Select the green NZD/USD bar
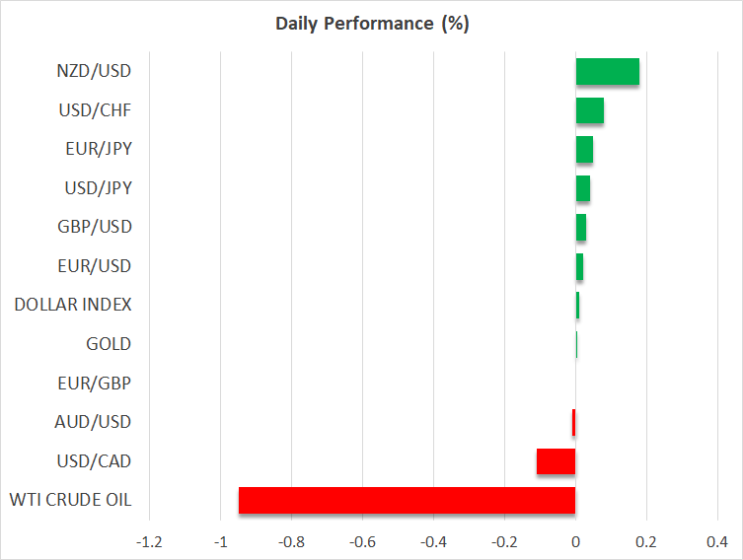Viewport: 743px width, 560px height. point(607,72)
